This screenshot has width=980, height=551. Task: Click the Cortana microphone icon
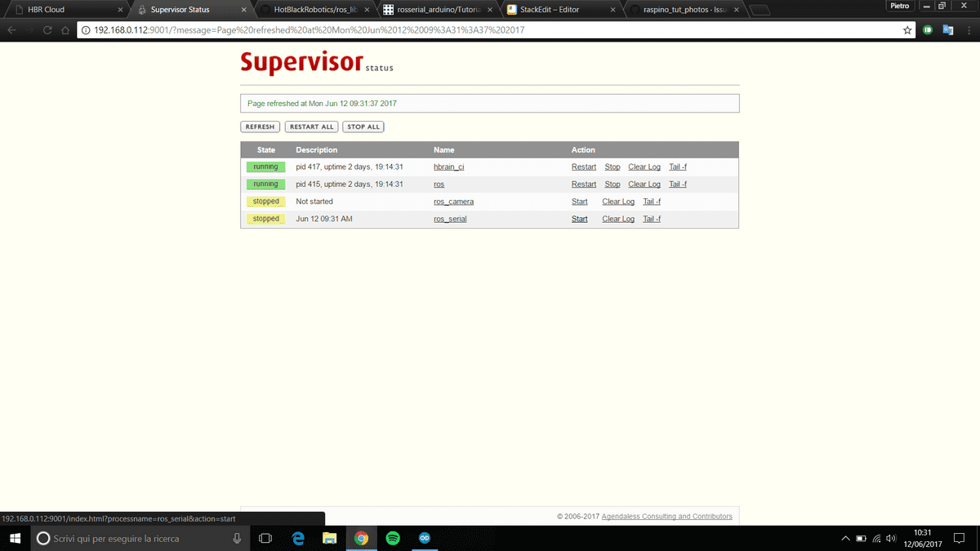point(237,538)
